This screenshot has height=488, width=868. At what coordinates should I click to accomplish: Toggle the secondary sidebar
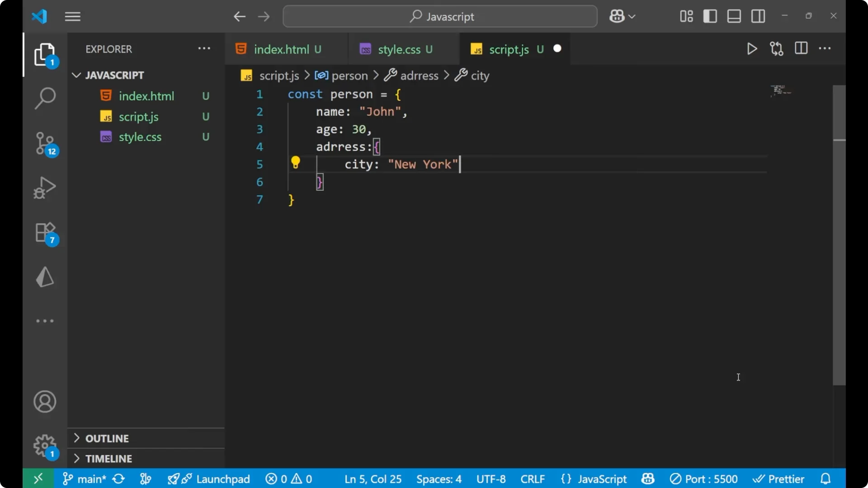pyautogui.click(x=758, y=16)
